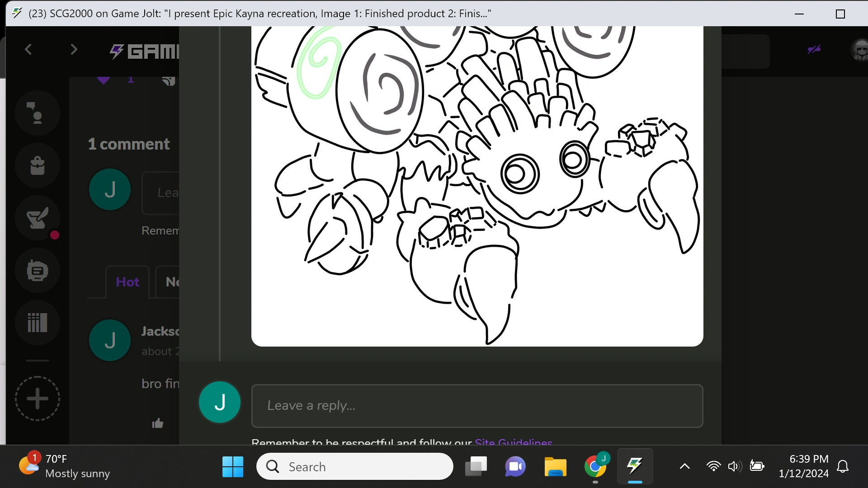Image resolution: width=868 pixels, height=488 pixels.
Task: Open the shop icon in the left sidebar
Action: click(37, 165)
